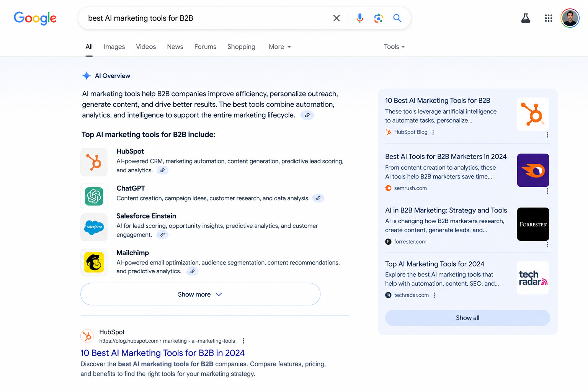Click 'HubSpot' site name above organic result
The height and width of the screenshot is (392, 588).
pyautogui.click(x=112, y=332)
